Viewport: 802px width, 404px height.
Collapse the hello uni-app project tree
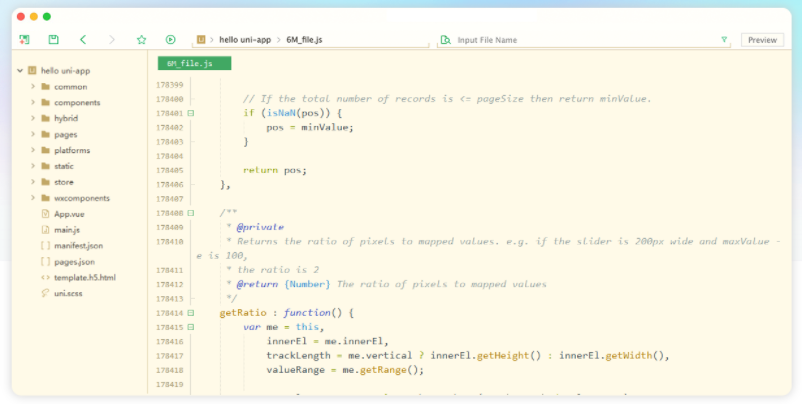coord(20,71)
